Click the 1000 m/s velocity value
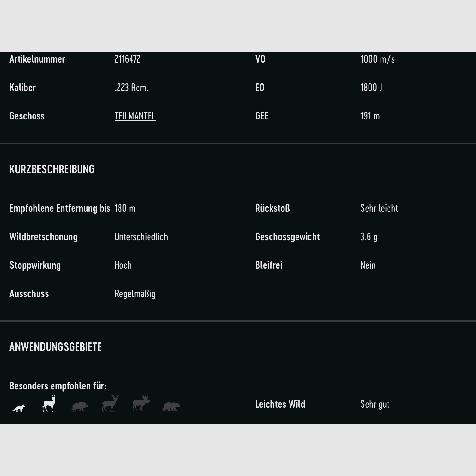The height and width of the screenshot is (476, 476). pyautogui.click(x=377, y=59)
